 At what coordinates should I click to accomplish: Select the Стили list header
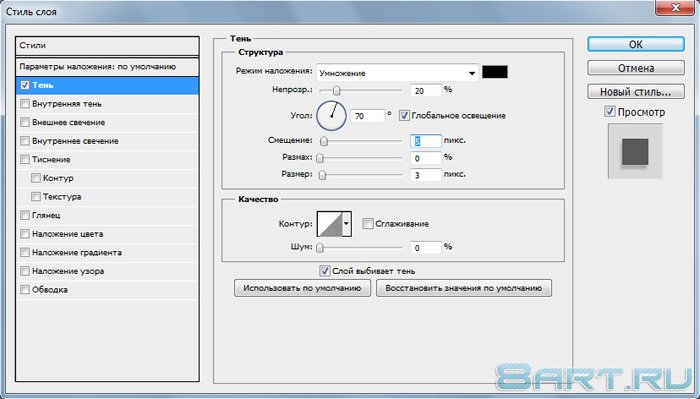pos(107,46)
